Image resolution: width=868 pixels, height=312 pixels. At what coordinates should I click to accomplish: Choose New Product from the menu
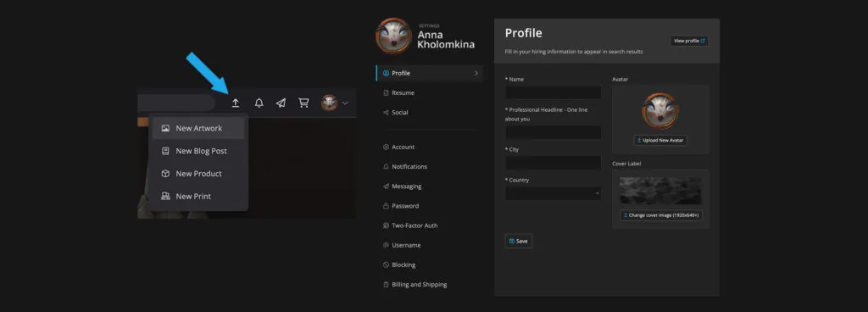[x=198, y=174]
